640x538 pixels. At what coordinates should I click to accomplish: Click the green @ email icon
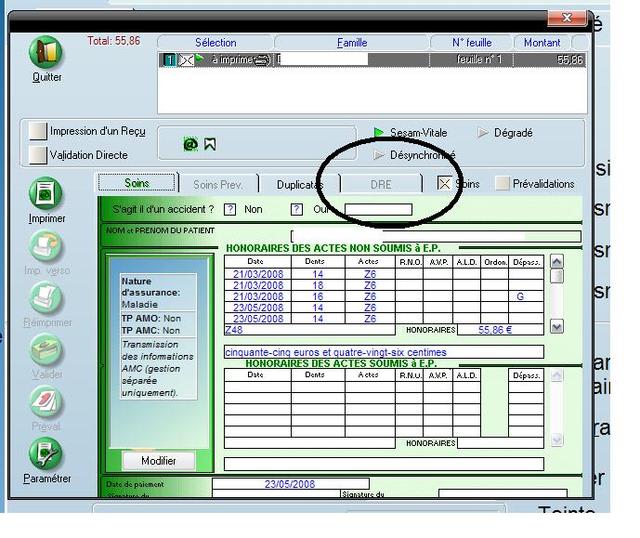pyautogui.click(x=190, y=145)
